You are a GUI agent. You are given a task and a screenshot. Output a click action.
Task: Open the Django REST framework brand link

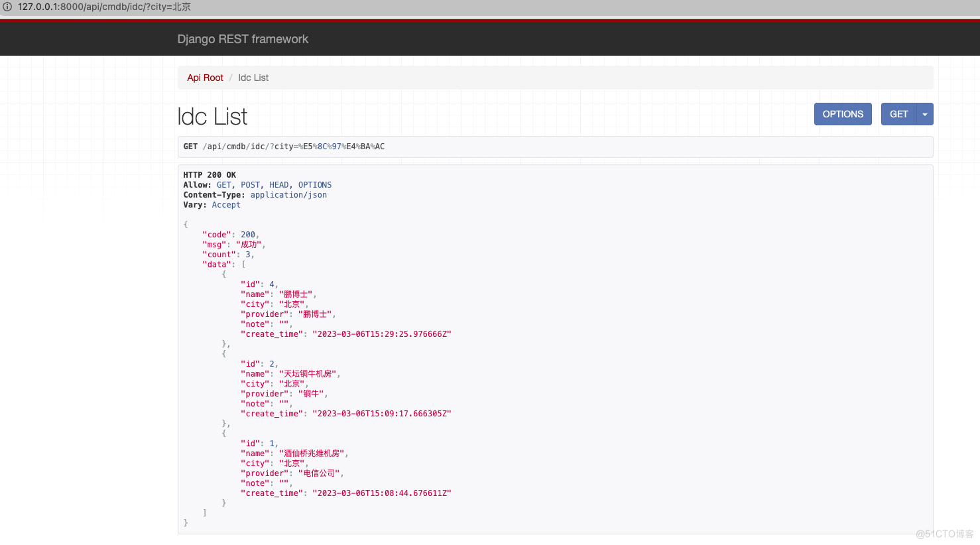(243, 39)
